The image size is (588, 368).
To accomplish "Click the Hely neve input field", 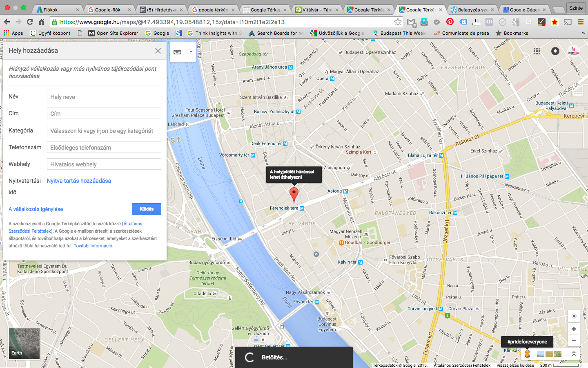I will (x=104, y=97).
